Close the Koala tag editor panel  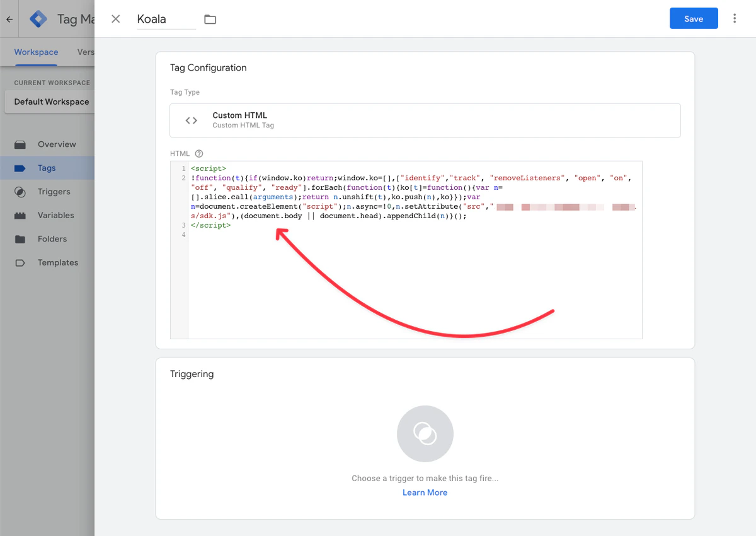click(116, 19)
